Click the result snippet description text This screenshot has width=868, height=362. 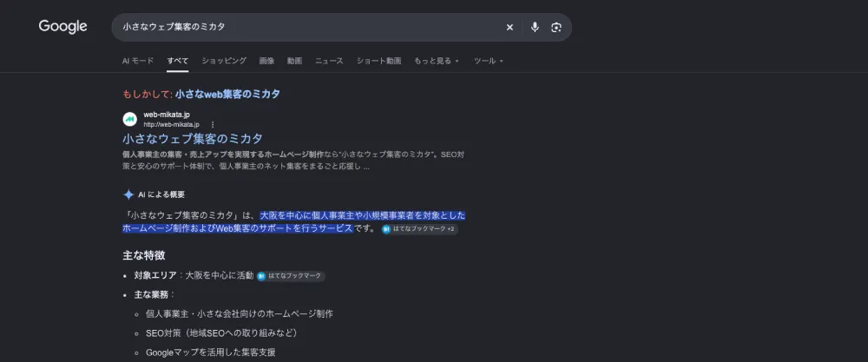[x=293, y=161]
